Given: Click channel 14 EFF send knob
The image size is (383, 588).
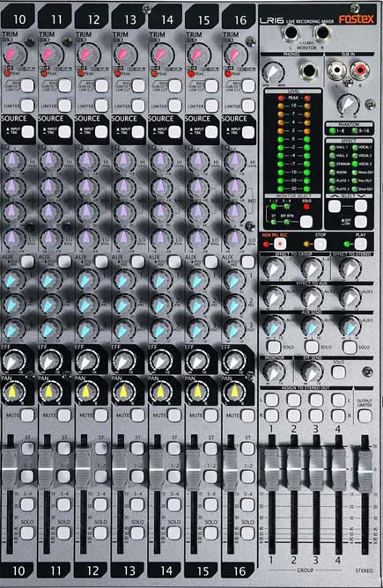Looking at the screenshot, I should pyautogui.click(x=161, y=361).
